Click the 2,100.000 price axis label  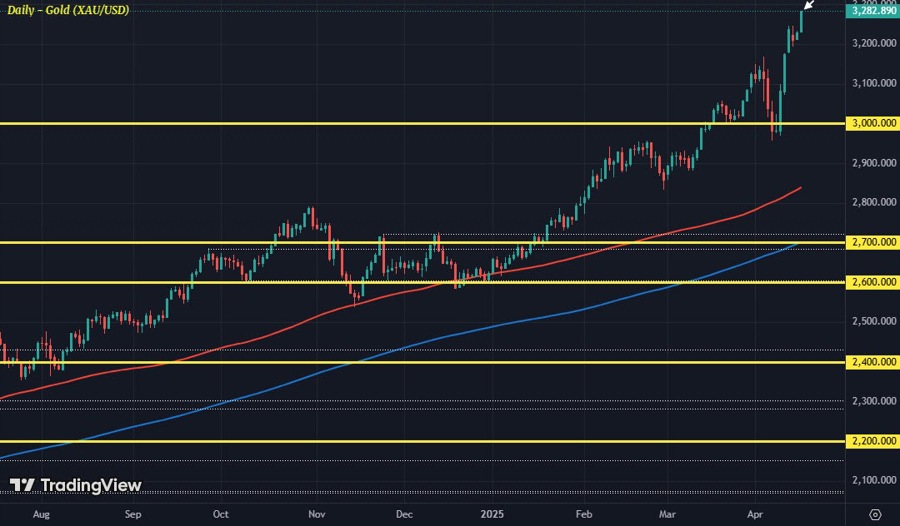click(x=874, y=480)
